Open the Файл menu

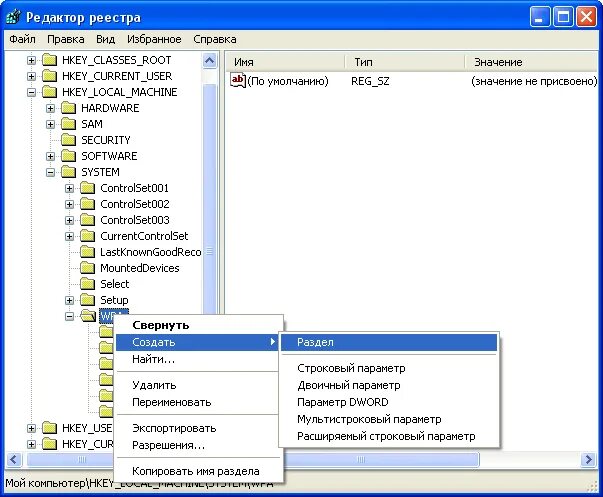(22, 39)
